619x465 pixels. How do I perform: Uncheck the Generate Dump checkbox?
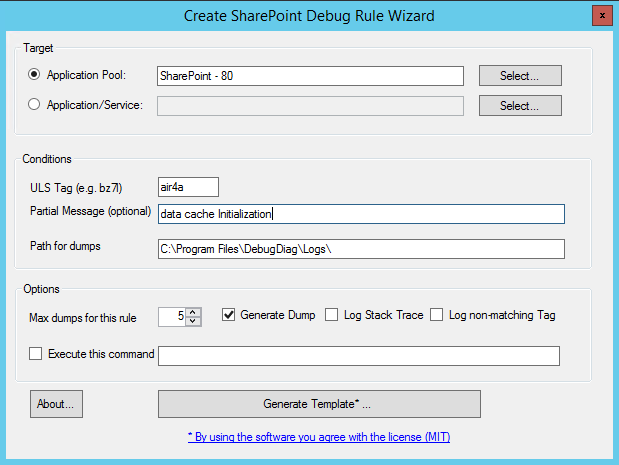point(228,315)
